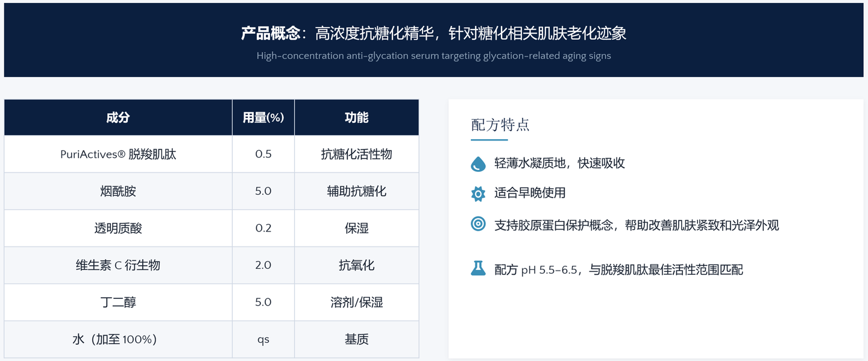Select the 配方 pH 5.5–6.5 sentence
The width and height of the screenshot is (868, 361).
(x=618, y=269)
